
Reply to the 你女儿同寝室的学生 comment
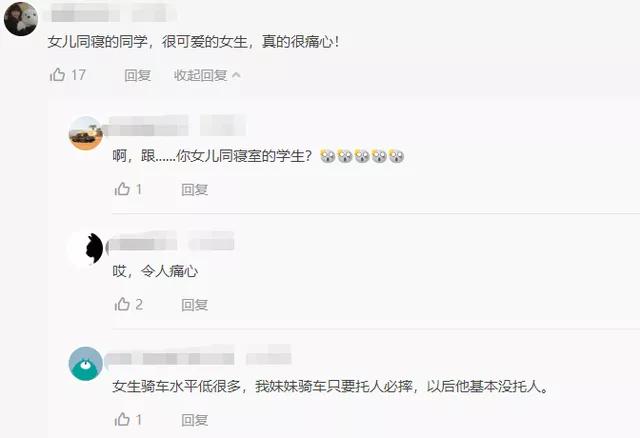coord(195,190)
